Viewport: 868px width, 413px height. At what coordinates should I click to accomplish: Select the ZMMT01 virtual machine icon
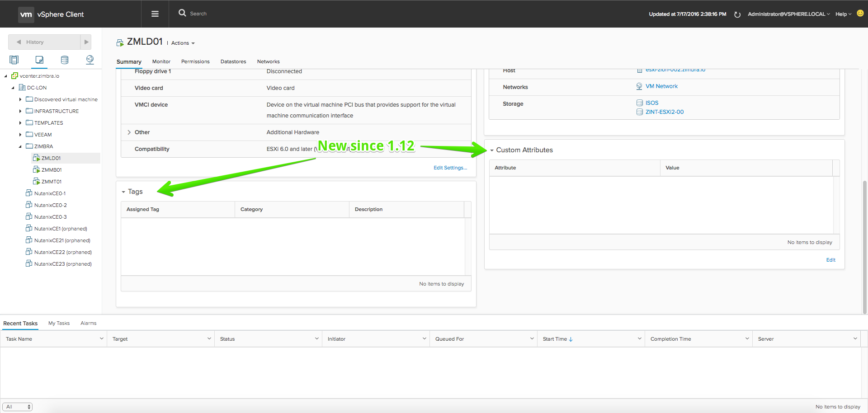[37, 181]
